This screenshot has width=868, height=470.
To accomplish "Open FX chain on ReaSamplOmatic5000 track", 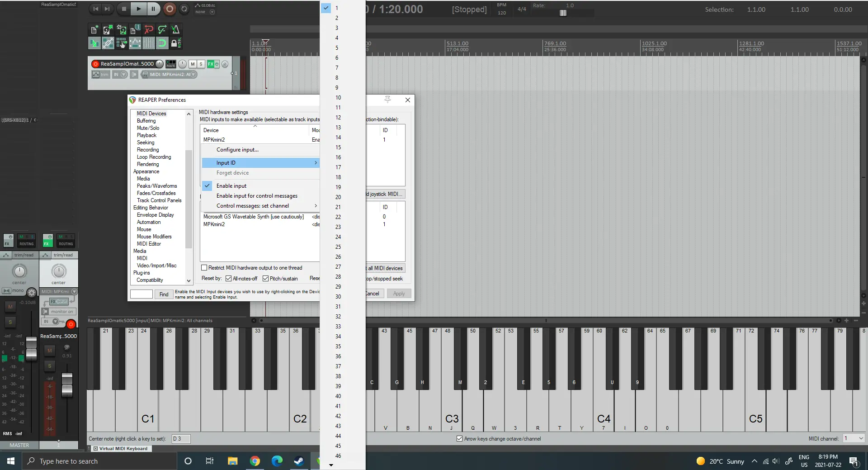I will (x=211, y=64).
